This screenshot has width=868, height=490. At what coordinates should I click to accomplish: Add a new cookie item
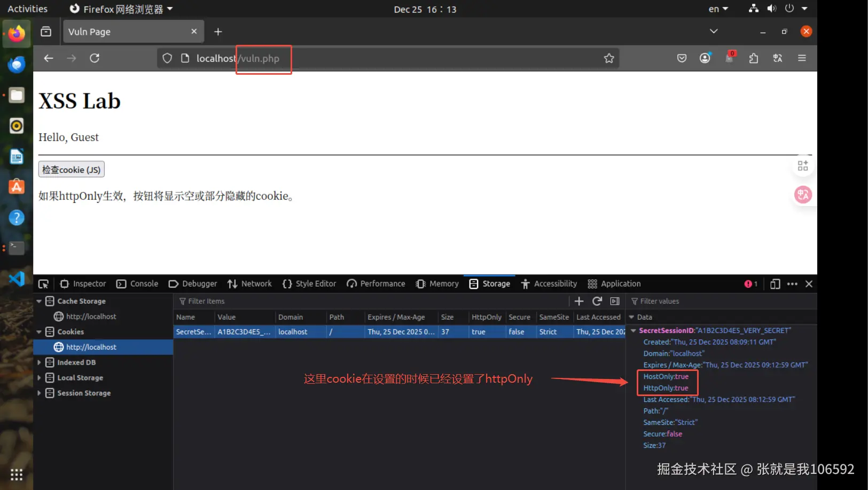click(579, 301)
